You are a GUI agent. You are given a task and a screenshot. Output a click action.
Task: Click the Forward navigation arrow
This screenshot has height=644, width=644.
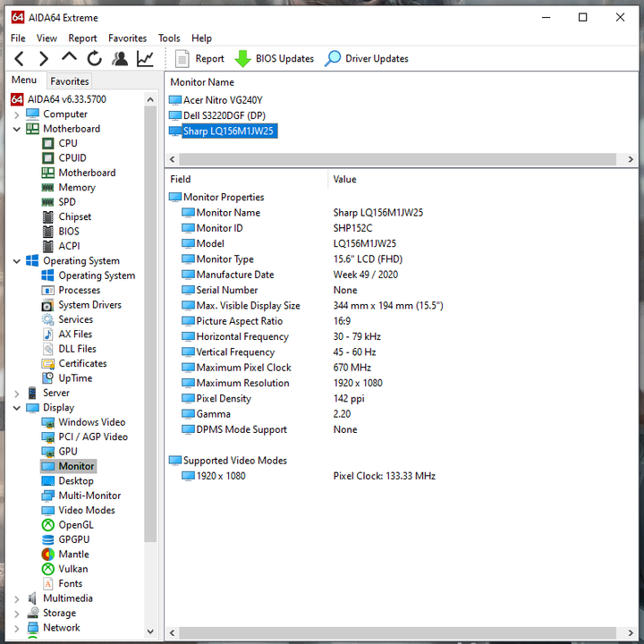click(x=44, y=59)
